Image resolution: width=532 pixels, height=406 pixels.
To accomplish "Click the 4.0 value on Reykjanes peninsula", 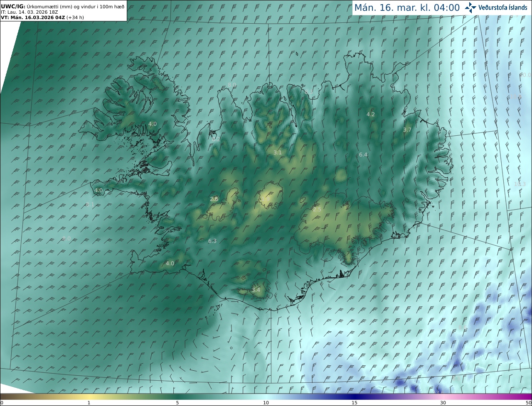I will click(x=170, y=264).
